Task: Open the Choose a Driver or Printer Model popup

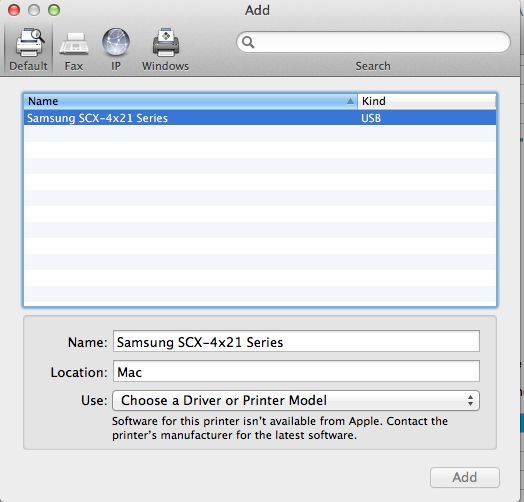Action: [296, 400]
